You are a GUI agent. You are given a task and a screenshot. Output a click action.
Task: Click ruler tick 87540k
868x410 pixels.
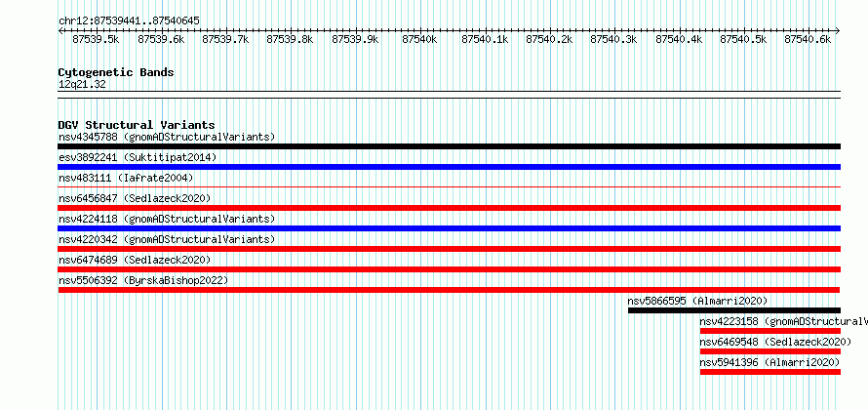click(419, 39)
